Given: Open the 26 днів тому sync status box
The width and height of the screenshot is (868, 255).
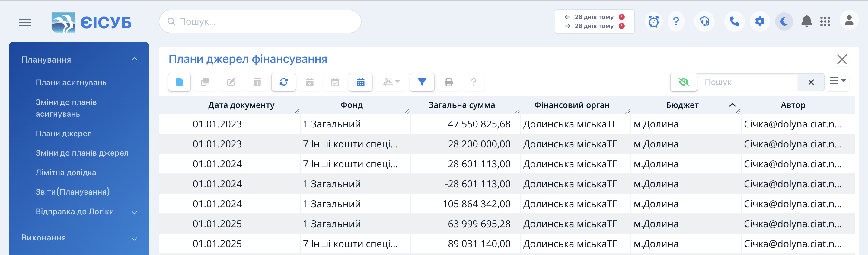Looking at the screenshot, I should click(594, 21).
